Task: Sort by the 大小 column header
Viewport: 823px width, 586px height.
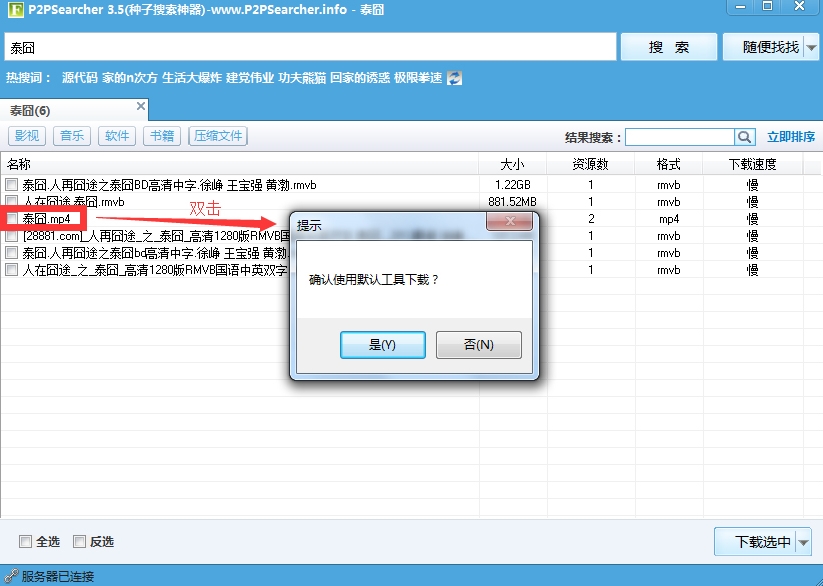Action: point(512,164)
